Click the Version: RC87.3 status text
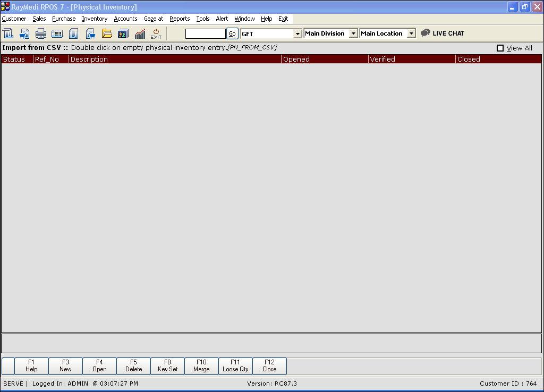Screen dimensions: 544x392 click(x=272, y=384)
